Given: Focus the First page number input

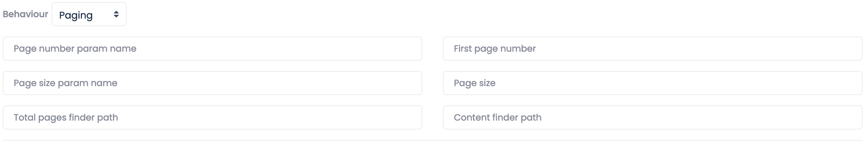Looking at the screenshot, I should (x=652, y=49).
